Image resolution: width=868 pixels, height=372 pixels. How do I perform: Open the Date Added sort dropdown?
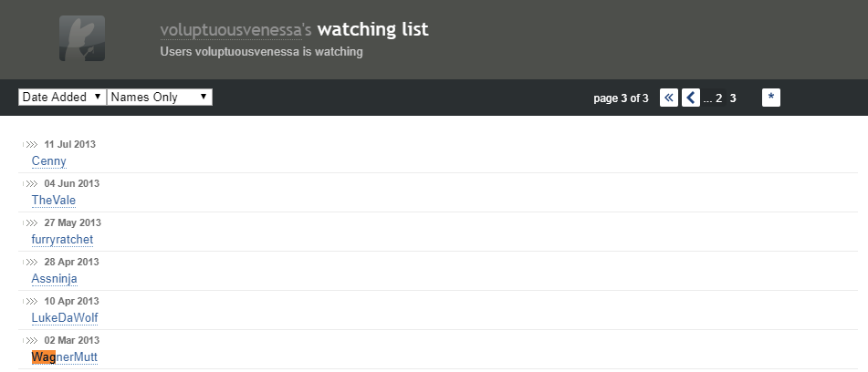point(62,98)
